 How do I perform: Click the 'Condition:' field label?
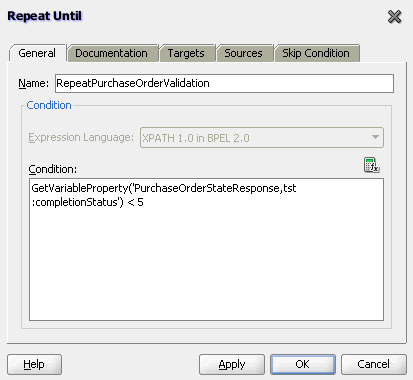53,169
